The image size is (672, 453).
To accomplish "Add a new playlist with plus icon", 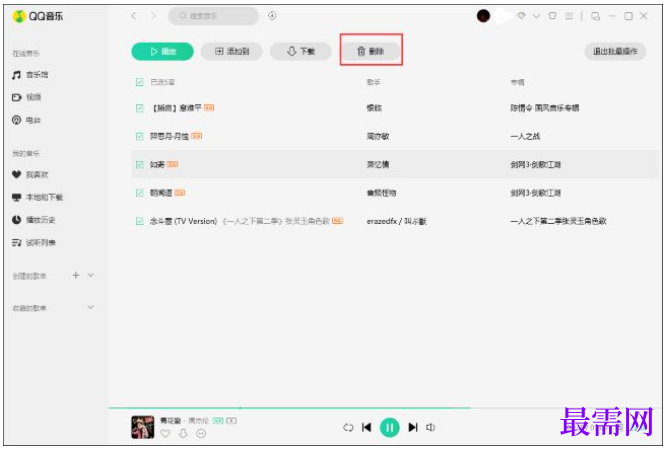I will coord(76,275).
